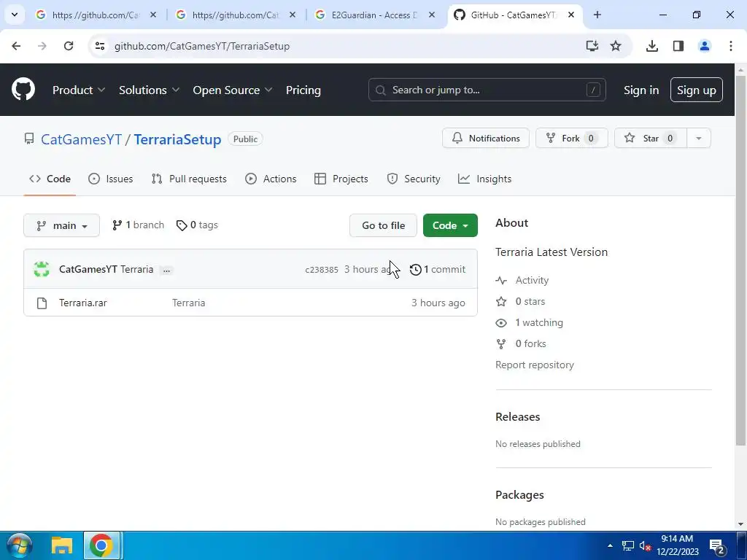
Task: Expand commit message ellipsis button
Action: (x=166, y=270)
